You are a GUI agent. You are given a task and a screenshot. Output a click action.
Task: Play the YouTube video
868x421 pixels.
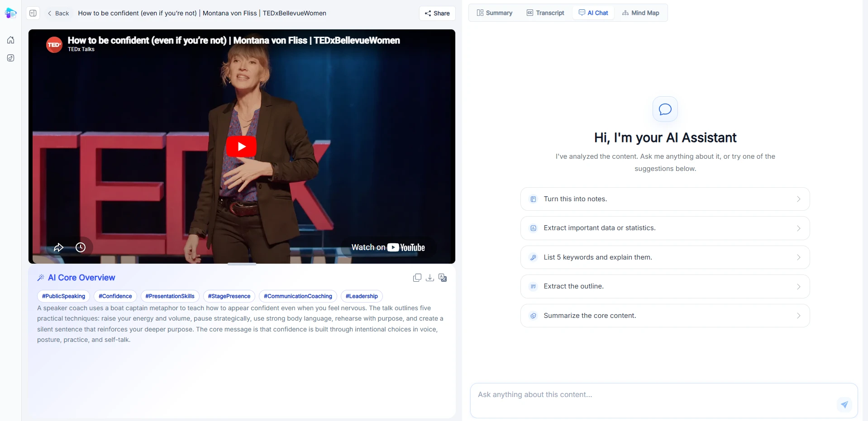(241, 147)
